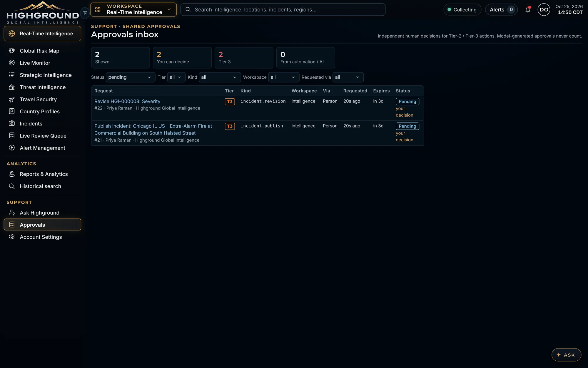
Task: Focus the intelligence search field
Action: 283,10
